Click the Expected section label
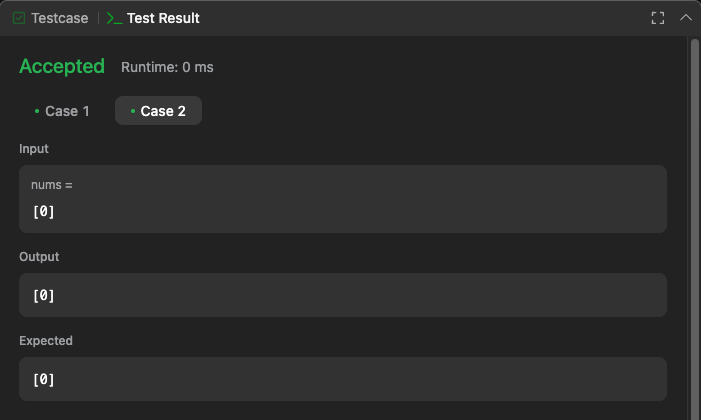Screen dimensions: 701x420 click(x=46, y=341)
